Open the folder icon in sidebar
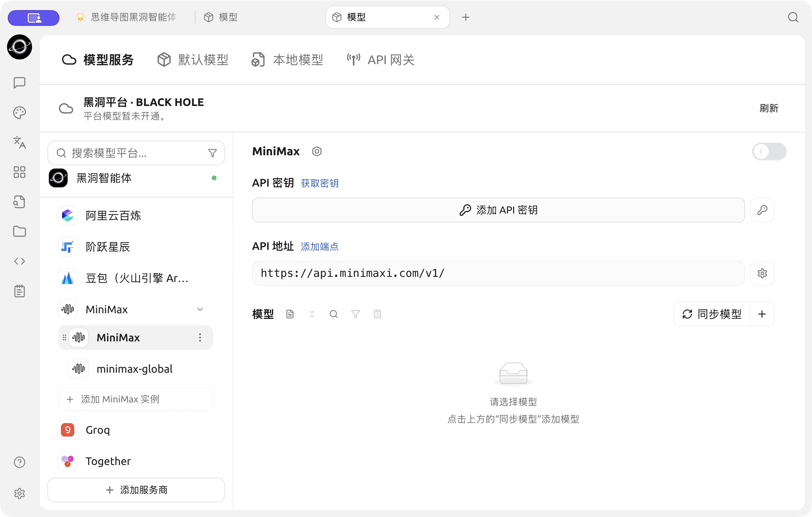This screenshot has height=517, width=812. (x=20, y=232)
